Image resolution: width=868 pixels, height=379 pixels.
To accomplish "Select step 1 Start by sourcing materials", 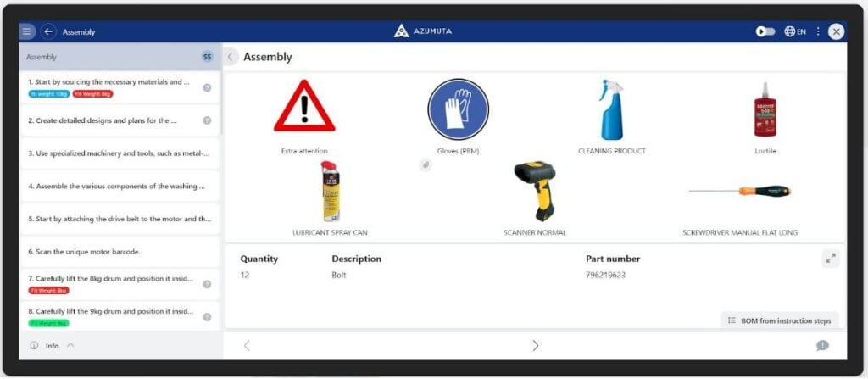I will (120, 87).
